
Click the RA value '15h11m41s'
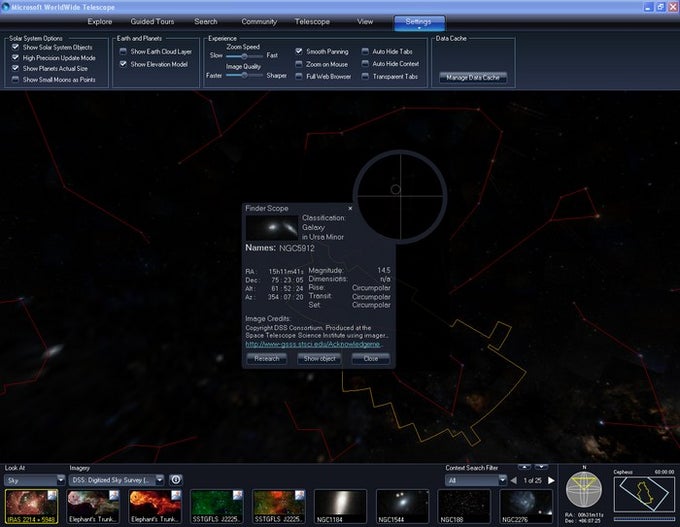(x=286, y=272)
